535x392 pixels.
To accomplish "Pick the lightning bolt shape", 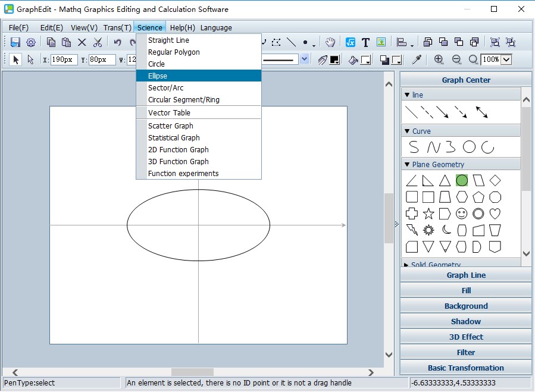I will 412,230.
